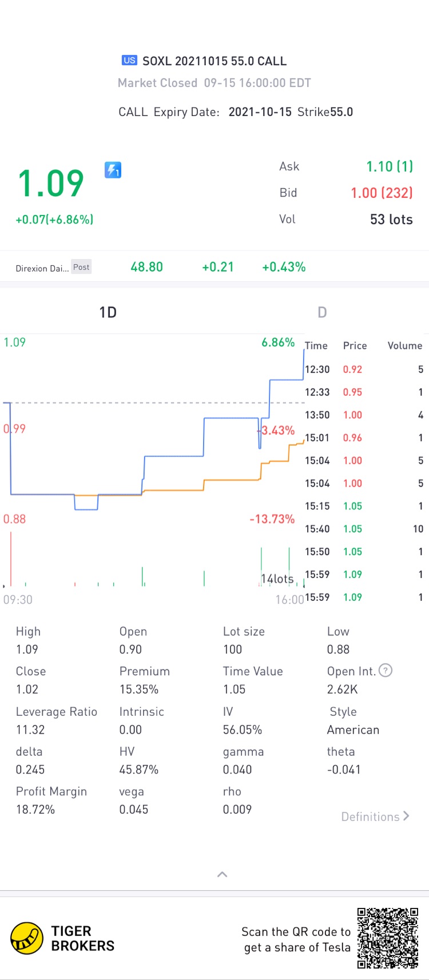Click the SOXL 20211015 55.0 CALL title
Image resolution: width=429 pixels, height=980 pixels.
[214, 61]
